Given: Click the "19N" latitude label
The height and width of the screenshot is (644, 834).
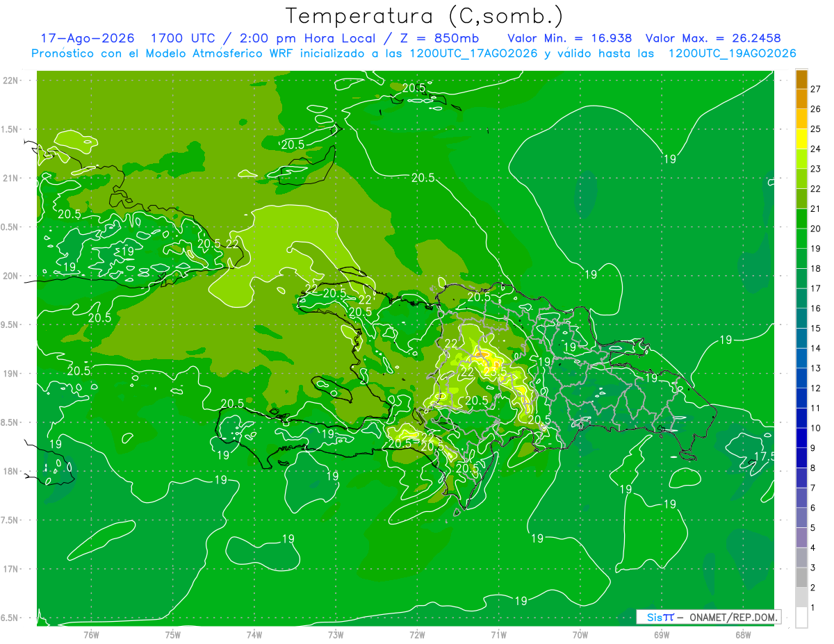Looking at the screenshot, I should 10,374.
